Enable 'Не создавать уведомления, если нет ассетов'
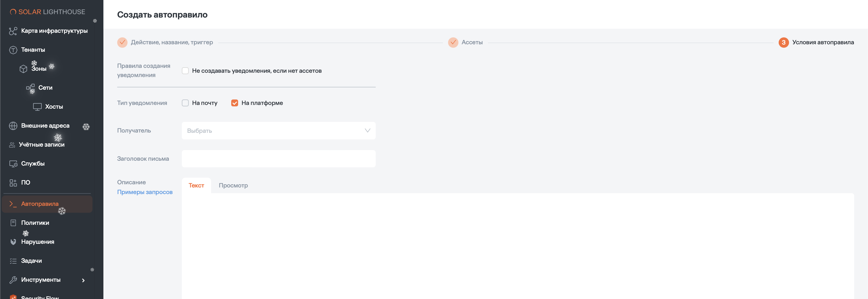The height and width of the screenshot is (299, 868). (185, 71)
